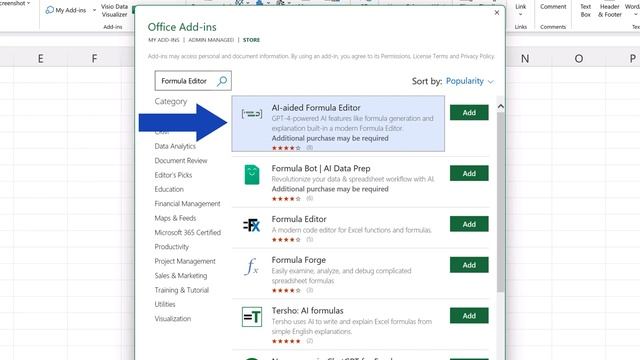
Task: Open the Formula Editor =Fx icon
Action: pyautogui.click(x=251, y=225)
